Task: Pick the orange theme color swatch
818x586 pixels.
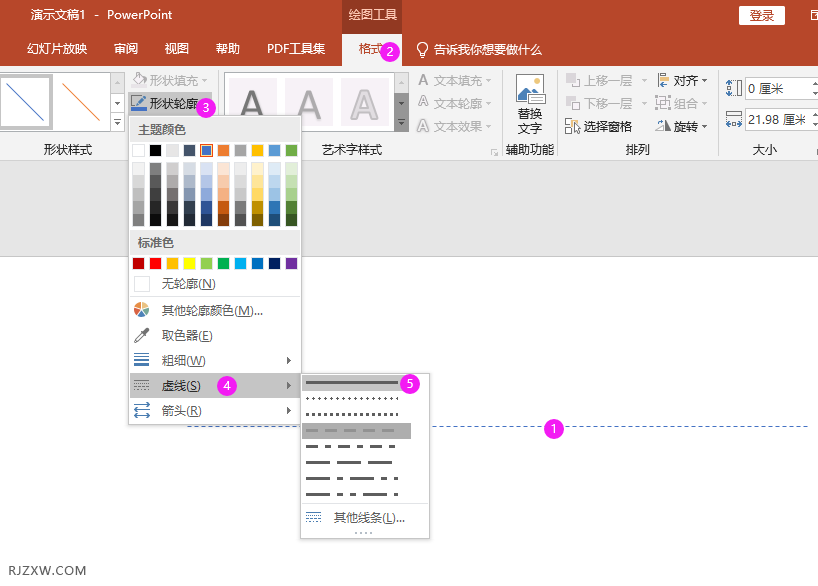Action: coord(223,151)
